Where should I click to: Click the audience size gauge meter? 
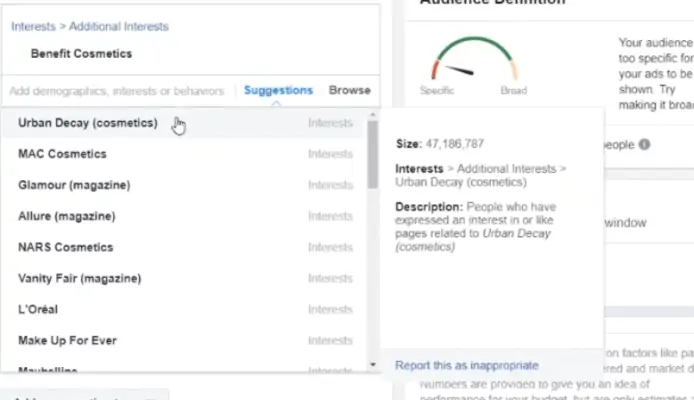click(474, 60)
